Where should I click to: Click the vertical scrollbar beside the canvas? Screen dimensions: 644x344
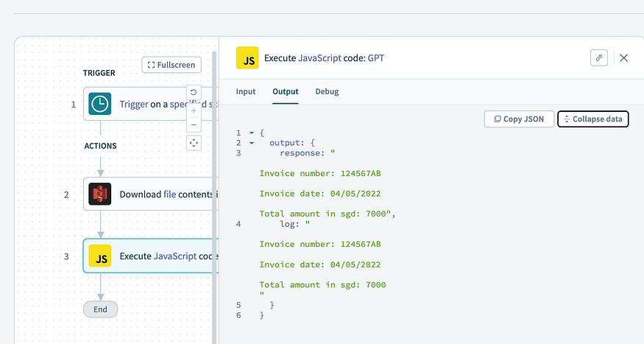(x=214, y=197)
